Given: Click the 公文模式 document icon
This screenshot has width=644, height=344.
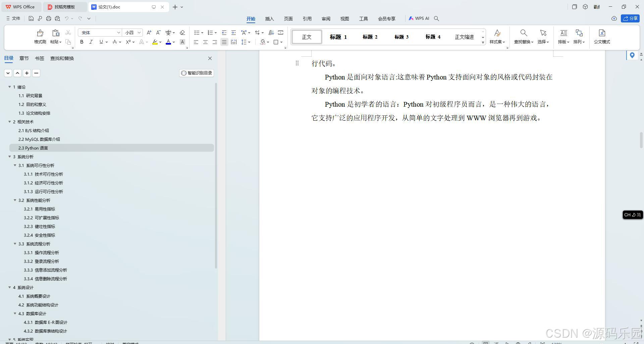Looking at the screenshot, I should pos(601,37).
